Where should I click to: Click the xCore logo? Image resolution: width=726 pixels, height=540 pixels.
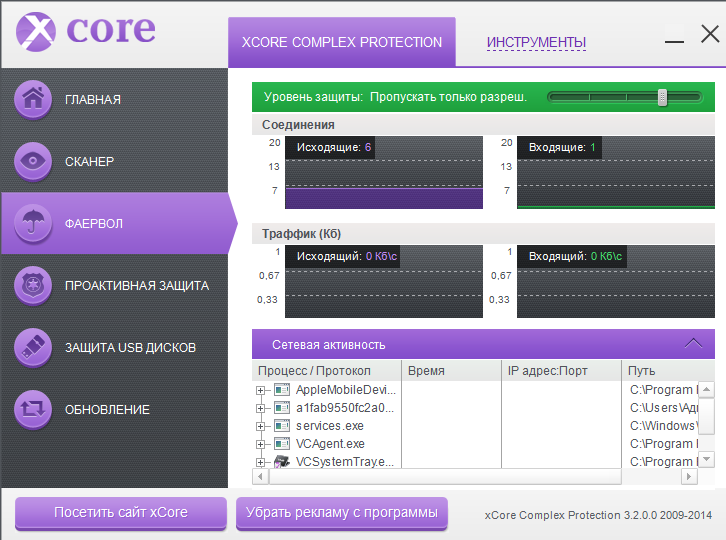coord(86,31)
